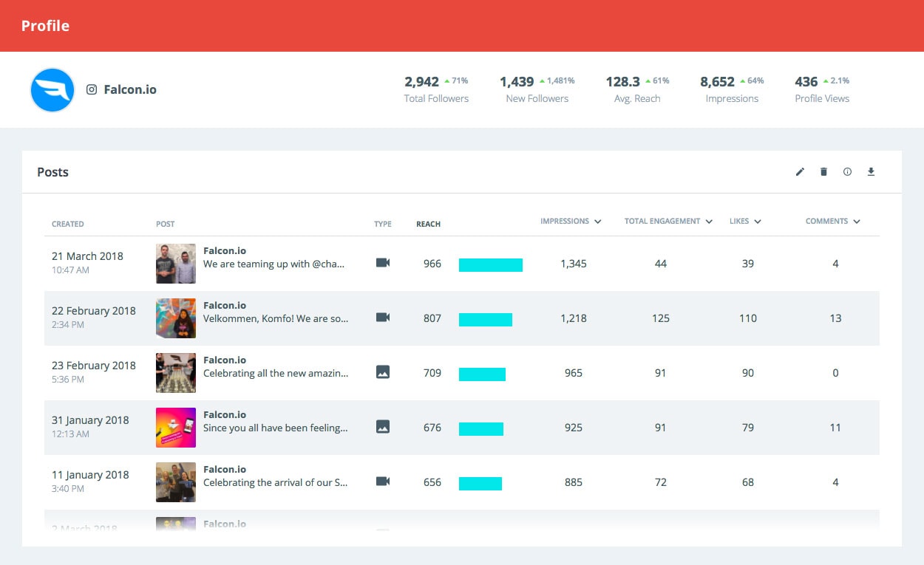Select the date 22 February 2018
This screenshot has height=565, width=924.
tap(94, 311)
